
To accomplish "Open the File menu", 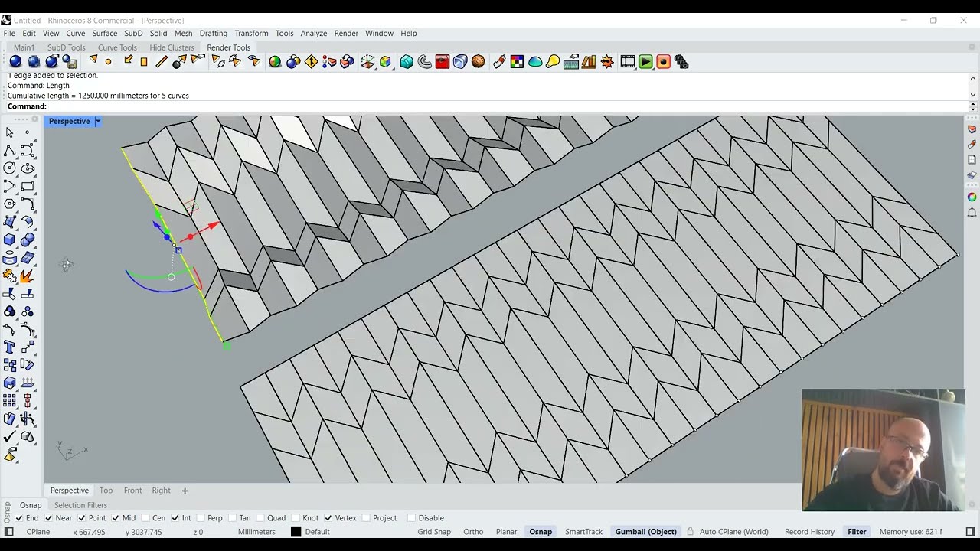I will (x=9, y=34).
